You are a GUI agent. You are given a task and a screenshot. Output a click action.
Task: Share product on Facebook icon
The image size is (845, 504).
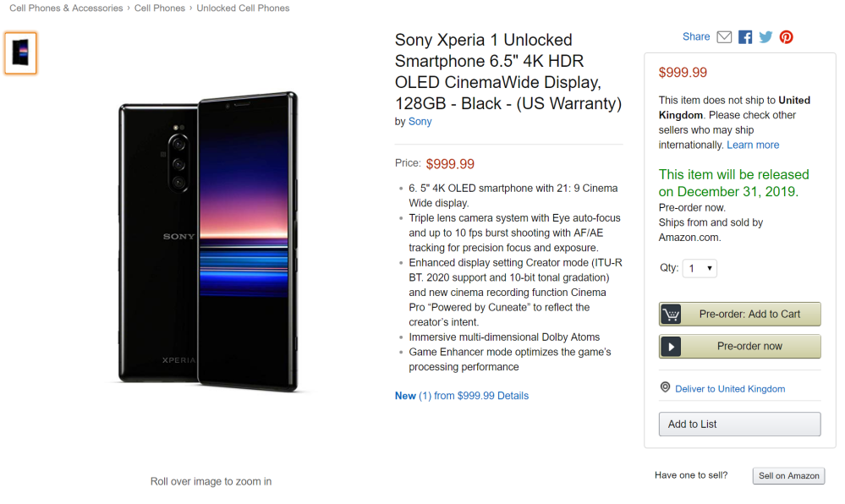tap(745, 37)
